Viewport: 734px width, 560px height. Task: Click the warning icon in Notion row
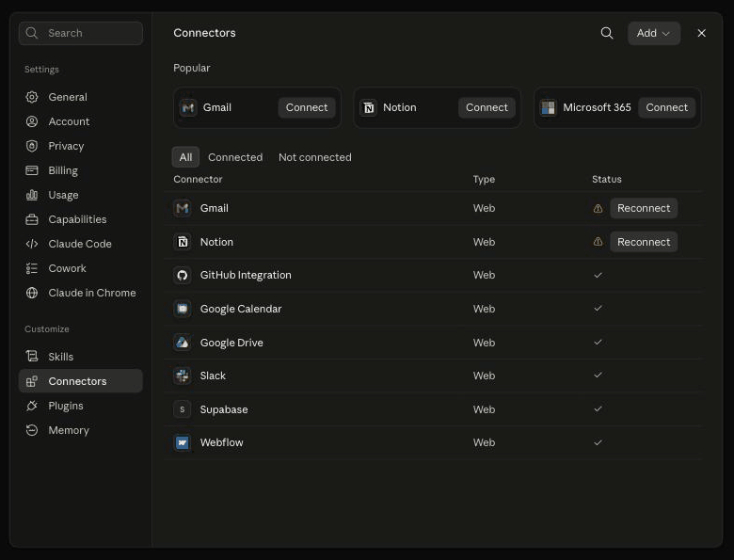tap(598, 242)
